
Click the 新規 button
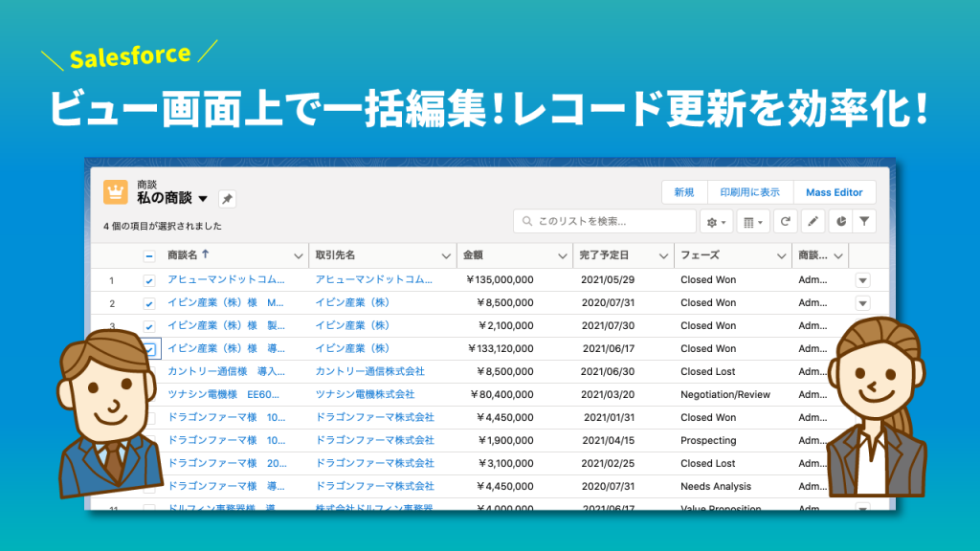pyautogui.click(x=683, y=192)
